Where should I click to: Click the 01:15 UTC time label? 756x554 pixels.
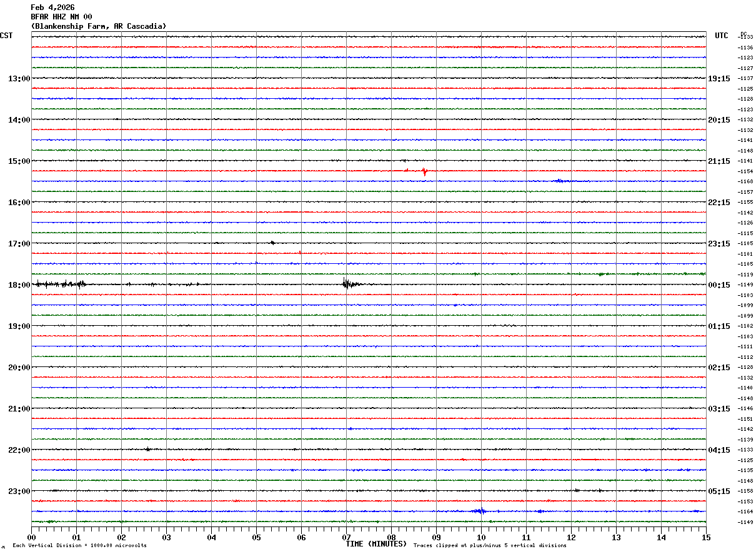tap(719, 326)
